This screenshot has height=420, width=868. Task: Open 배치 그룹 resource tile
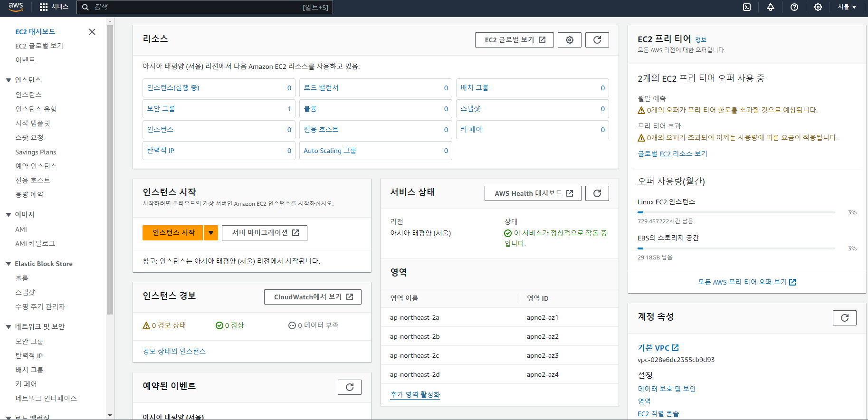[533, 88]
